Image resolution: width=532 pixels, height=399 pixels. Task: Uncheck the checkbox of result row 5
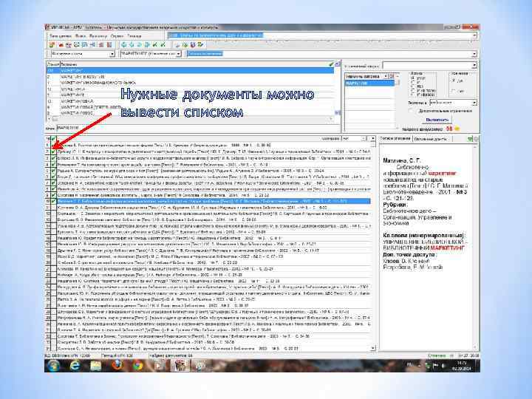pyautogui.click(x=53, y=171)
